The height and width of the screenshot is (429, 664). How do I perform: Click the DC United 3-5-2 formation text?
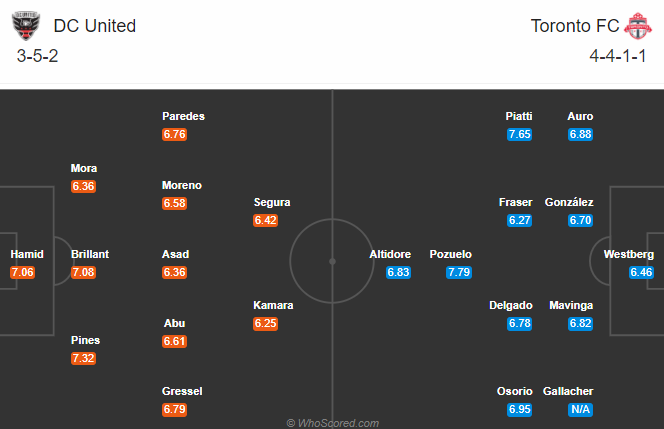coord(37,56)
